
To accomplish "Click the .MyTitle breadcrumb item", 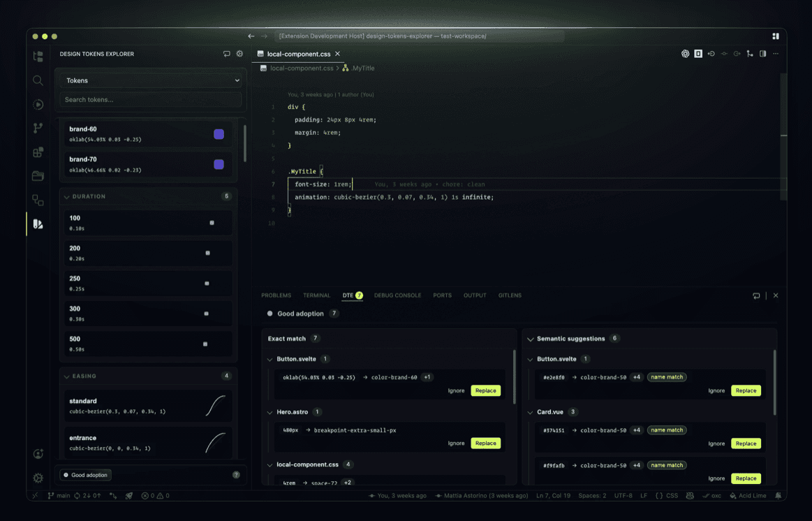I will [358, 68].
